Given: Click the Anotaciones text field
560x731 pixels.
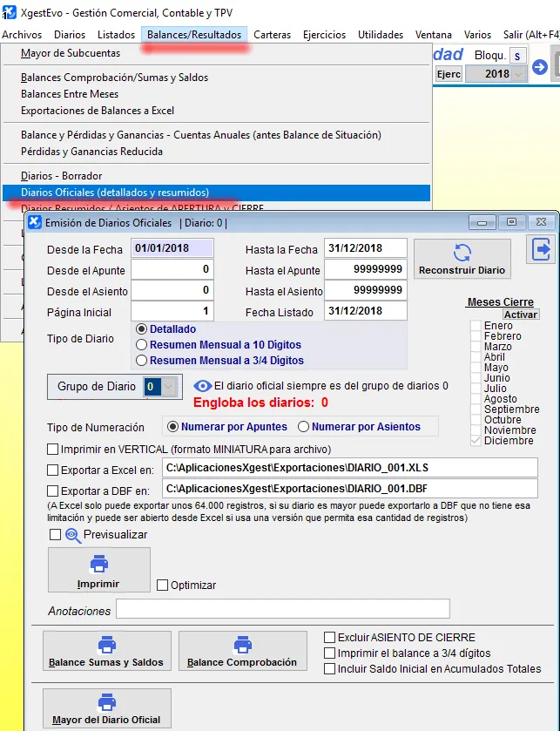Looking at the screenshot, I should click(283, 608).
